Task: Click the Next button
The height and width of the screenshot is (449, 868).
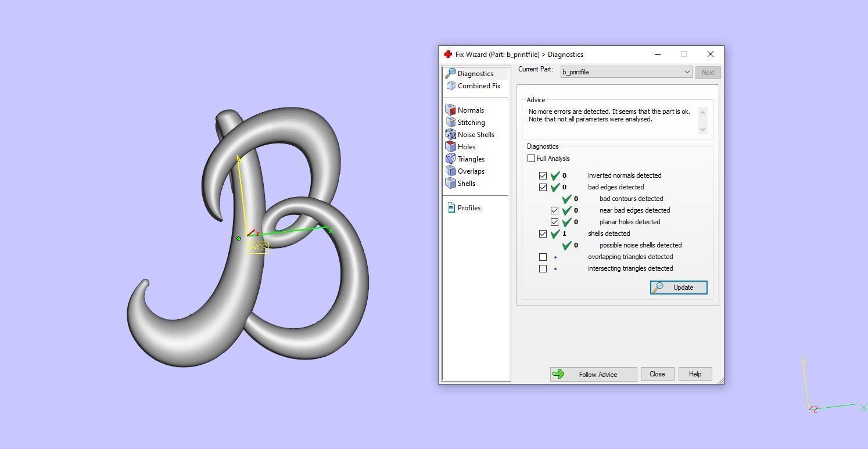Action: point(708,73)
